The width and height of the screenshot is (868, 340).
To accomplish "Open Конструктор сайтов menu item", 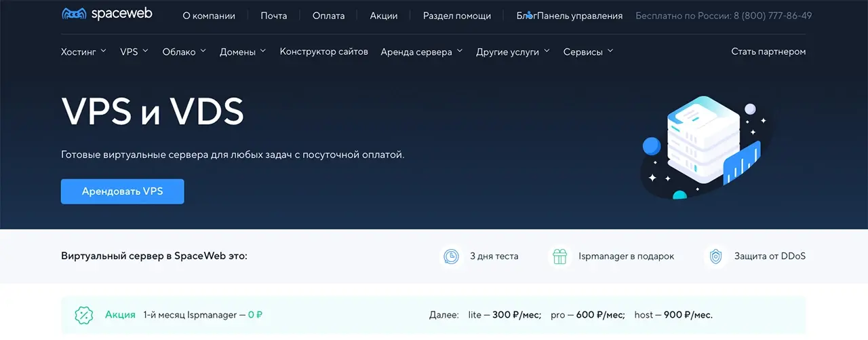I will click(323, 52).
